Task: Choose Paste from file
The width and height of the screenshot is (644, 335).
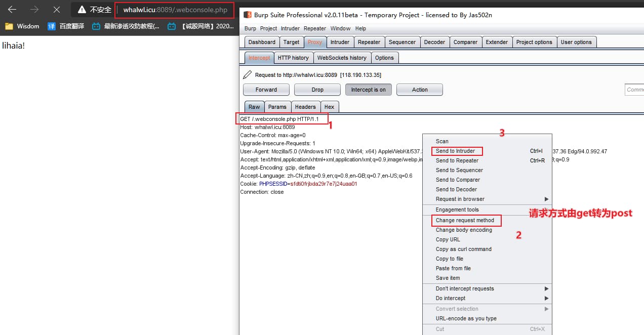Action: pos(487,268)
